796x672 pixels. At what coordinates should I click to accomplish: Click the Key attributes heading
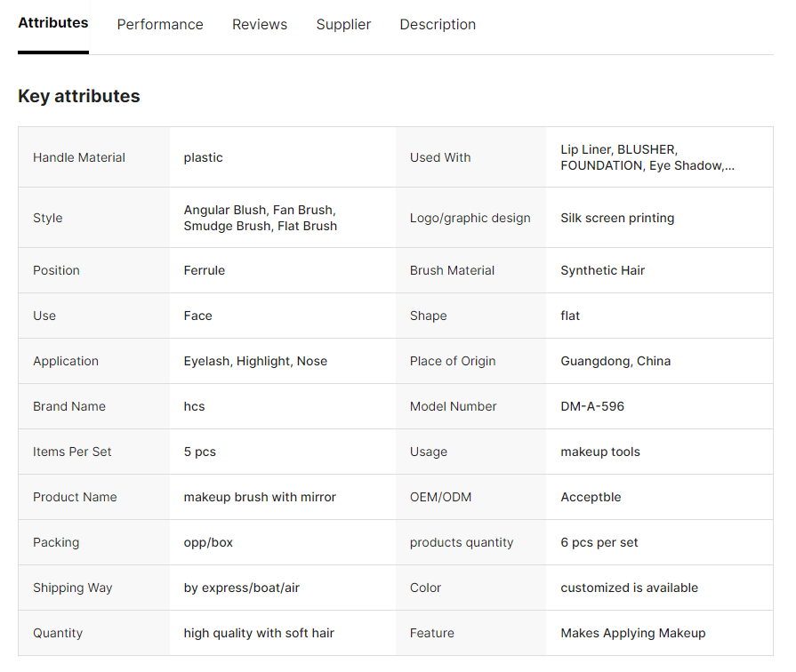79,96
